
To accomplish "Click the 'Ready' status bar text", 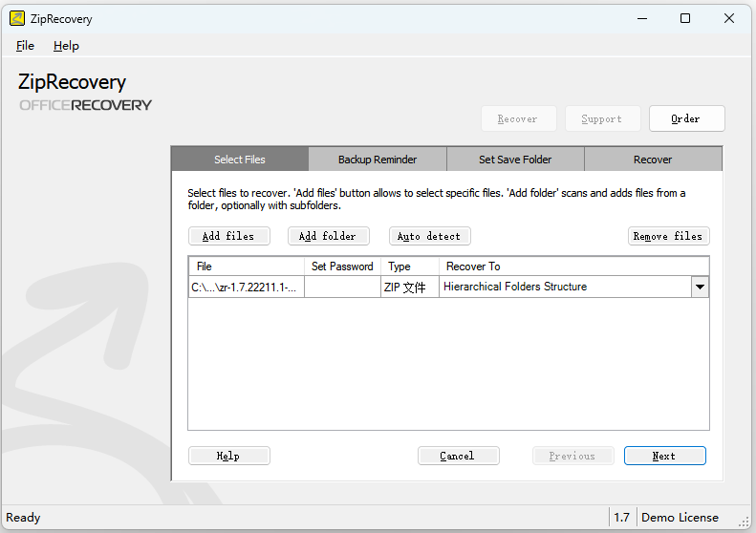I will (x=23, y=518).
